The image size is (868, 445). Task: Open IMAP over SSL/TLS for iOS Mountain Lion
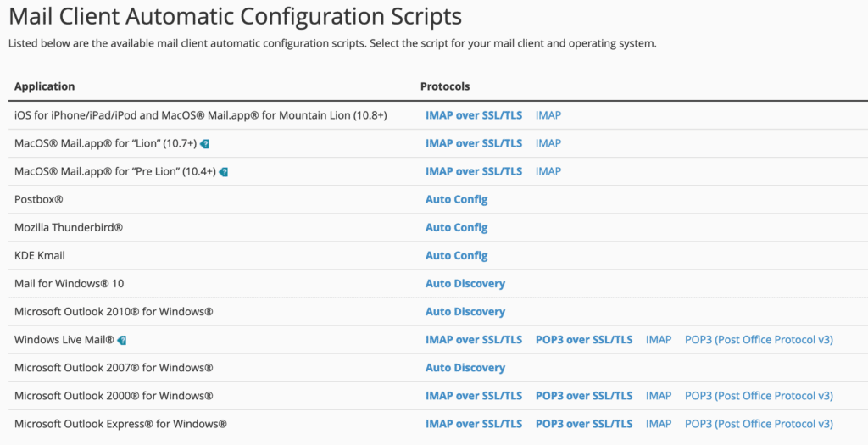(473, 115)
